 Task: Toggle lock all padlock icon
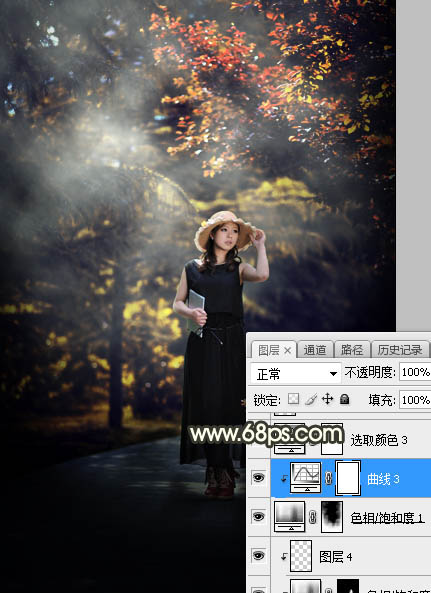click(344, 399)
